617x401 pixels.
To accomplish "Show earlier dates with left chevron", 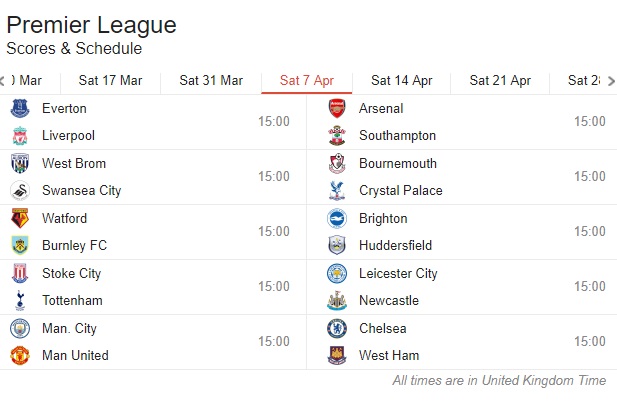I will [2, 81].
